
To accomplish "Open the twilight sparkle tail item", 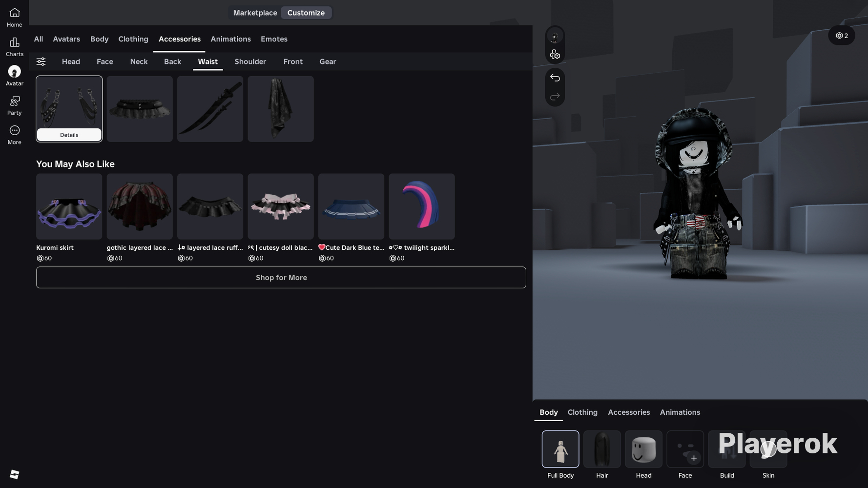I will (x=422, y=206).
